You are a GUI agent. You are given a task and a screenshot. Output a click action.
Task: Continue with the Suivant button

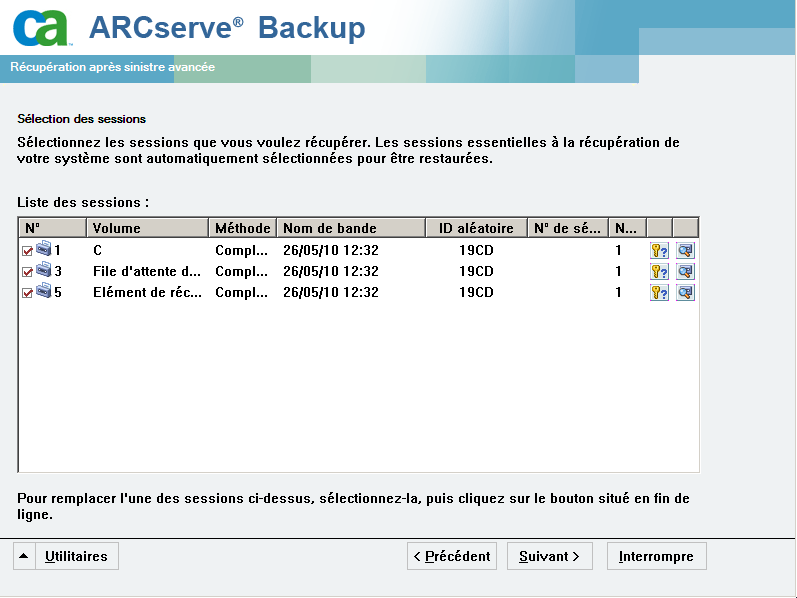coord(549,556)
